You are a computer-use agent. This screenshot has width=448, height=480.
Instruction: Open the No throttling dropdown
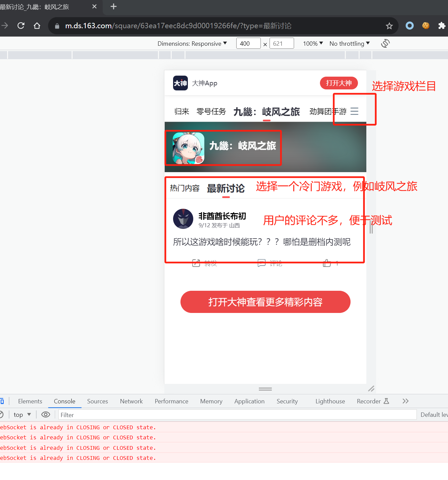pos(350,43)
